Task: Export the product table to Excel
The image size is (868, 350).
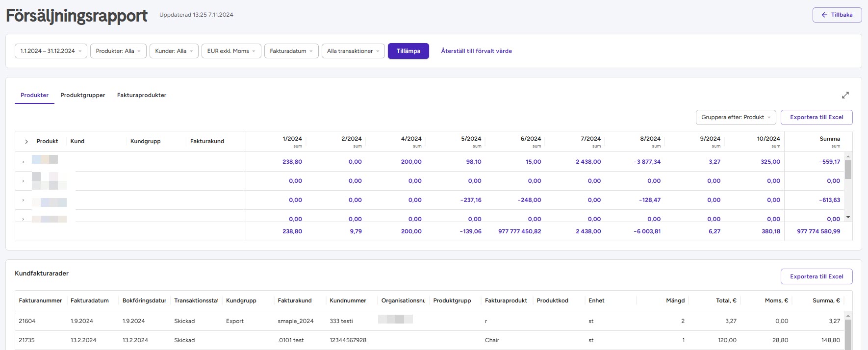Action: point(817,117)
